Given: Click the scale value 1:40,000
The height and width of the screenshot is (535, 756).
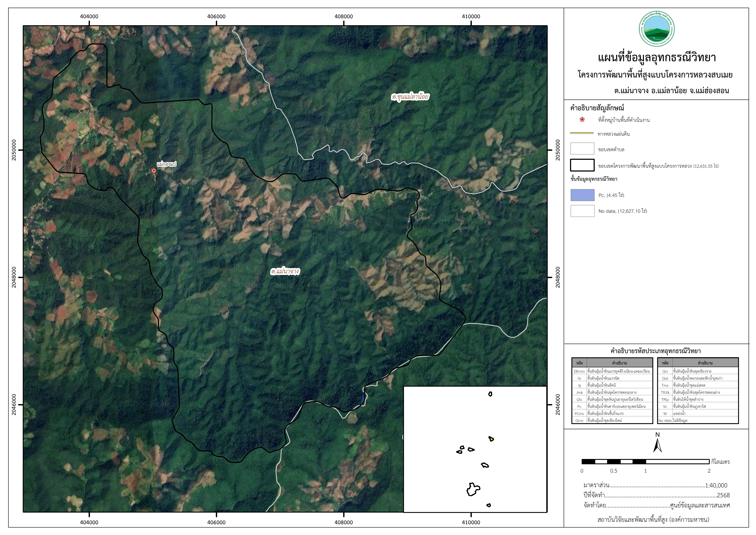Looking at the screenshot, I should pos(716,486).
